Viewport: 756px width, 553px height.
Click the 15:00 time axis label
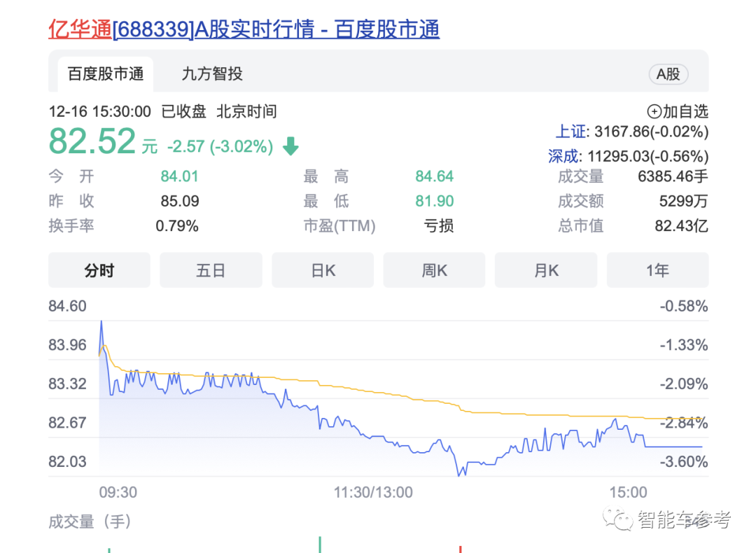(x=628, y=492)
